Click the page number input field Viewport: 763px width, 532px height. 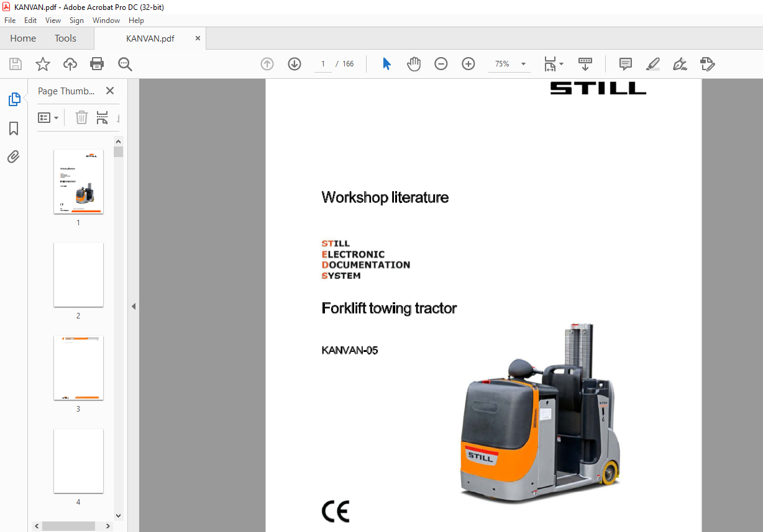point(322,64)
